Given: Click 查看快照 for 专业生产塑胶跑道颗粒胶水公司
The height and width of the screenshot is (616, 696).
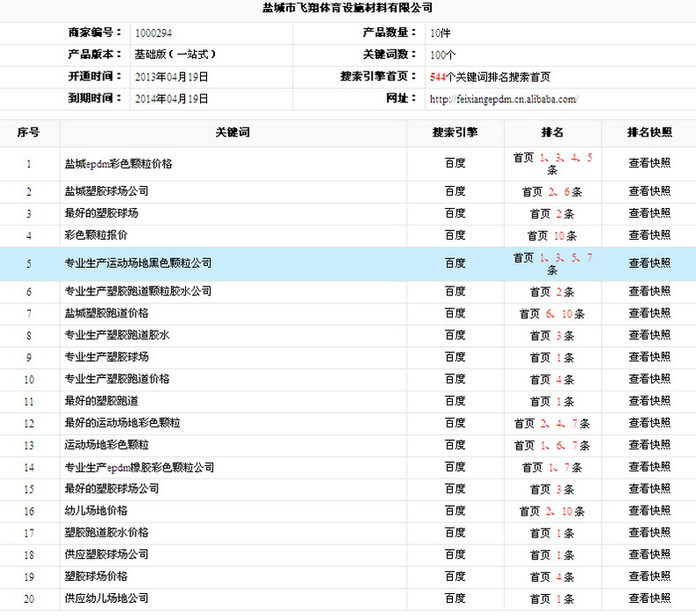Looking at the screenshot, I should pos(649,292).
